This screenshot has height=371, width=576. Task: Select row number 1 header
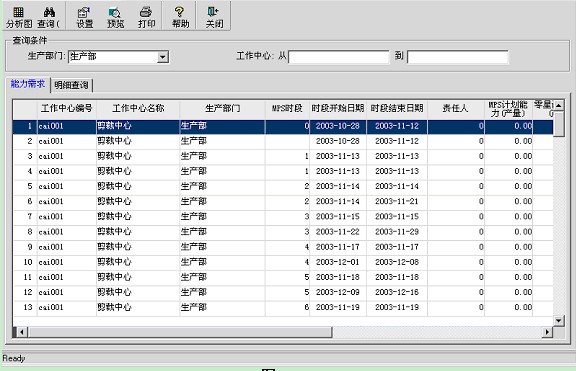(x=25, y=126)
